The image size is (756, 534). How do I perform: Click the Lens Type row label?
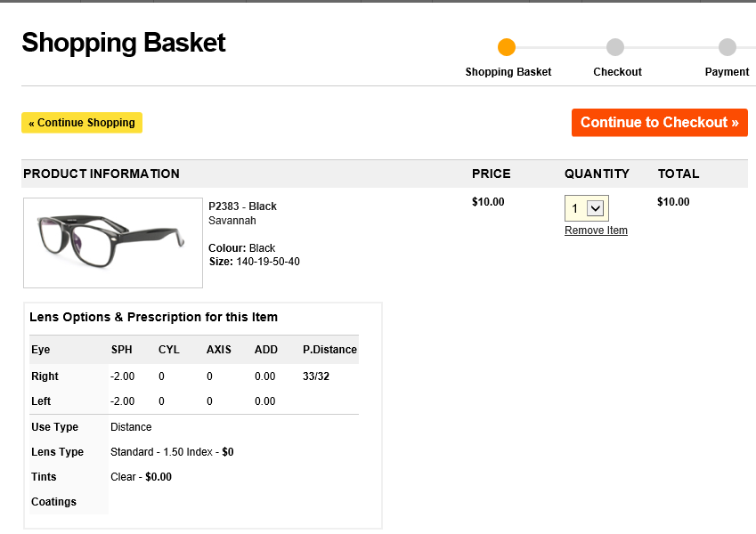pyautogui.click(x=57, y=452)
